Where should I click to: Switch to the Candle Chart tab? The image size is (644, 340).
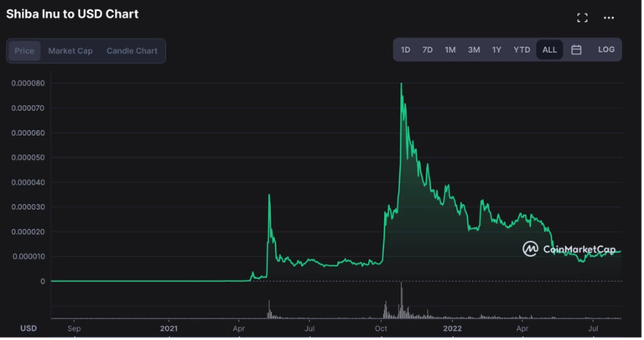tap(132, 51)
